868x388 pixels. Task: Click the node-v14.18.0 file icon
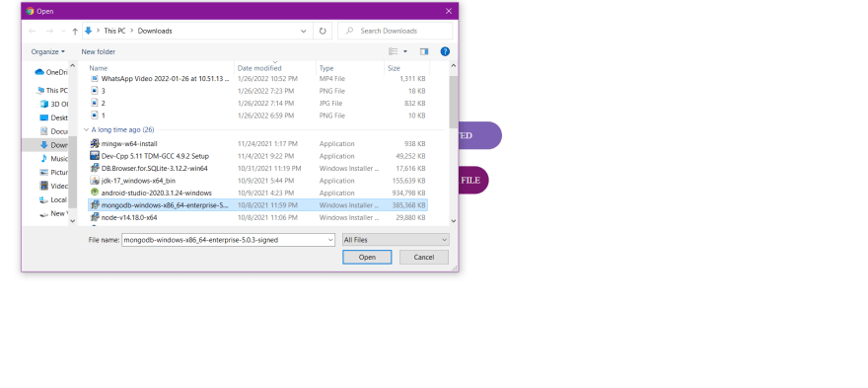[x=94, y=217]
